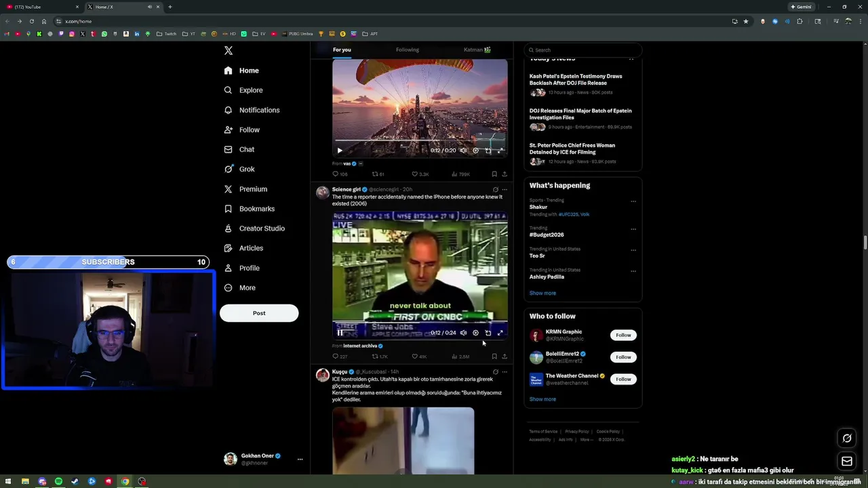The height and width of the screenshot is (488, 868).
Task: Toggle volume on paraglider city video
Action: click(463, 150)
